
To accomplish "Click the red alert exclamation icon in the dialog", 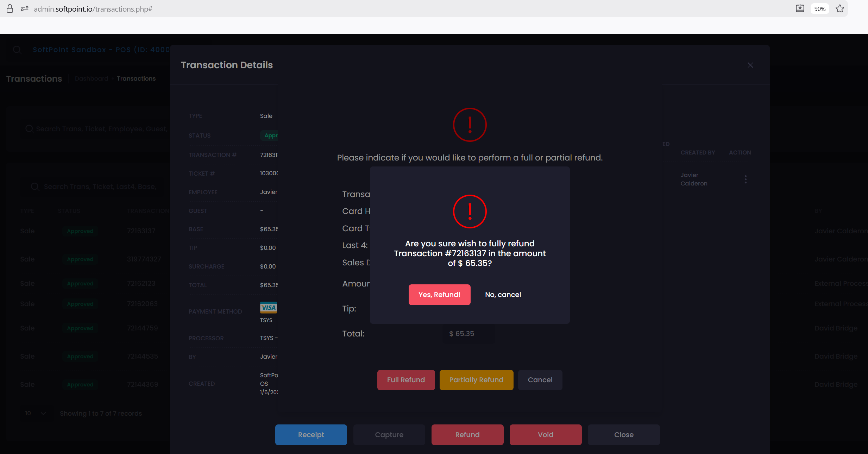I will coord(470,212).
